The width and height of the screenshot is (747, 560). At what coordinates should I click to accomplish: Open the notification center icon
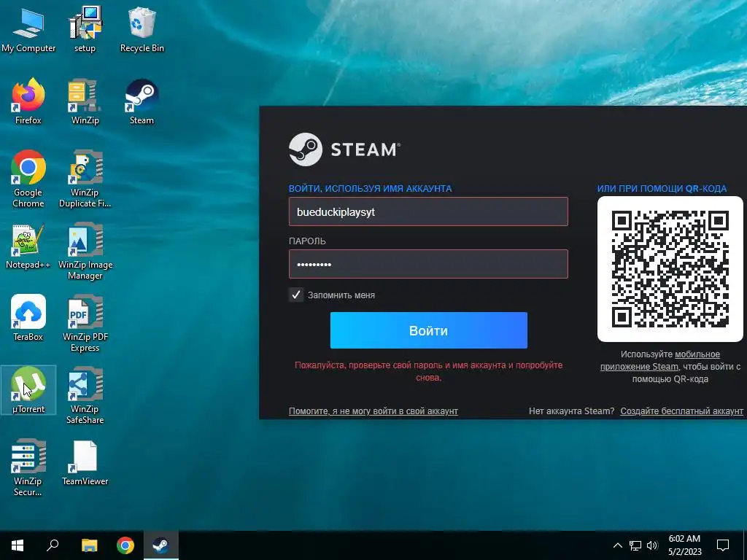coord(723,545)
